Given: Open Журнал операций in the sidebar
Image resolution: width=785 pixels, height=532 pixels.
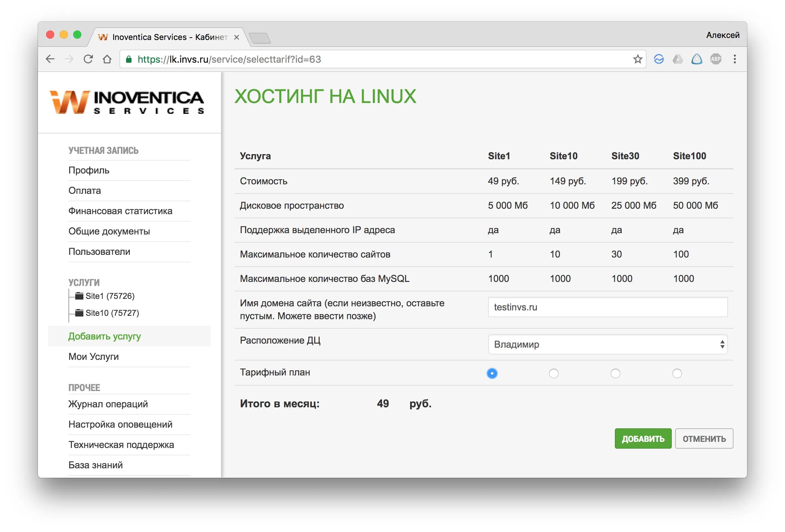Looking at the screenshot, I should (108, 404).
